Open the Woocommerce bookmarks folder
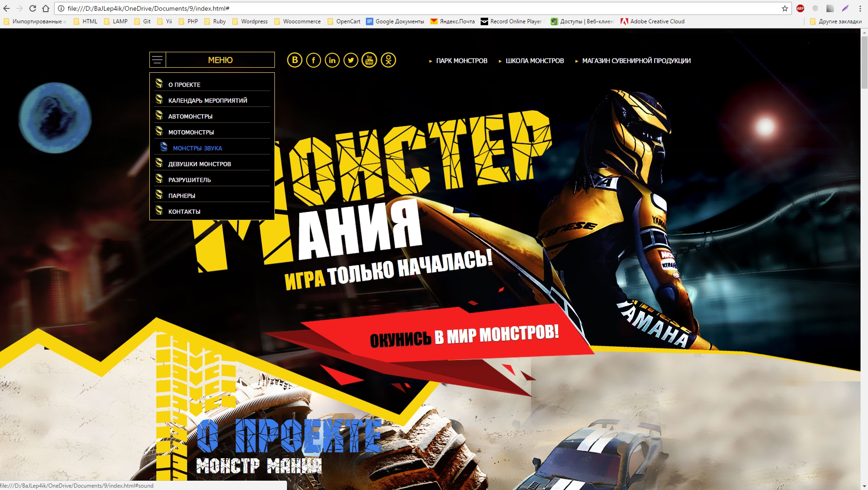 tap(297, 21)
